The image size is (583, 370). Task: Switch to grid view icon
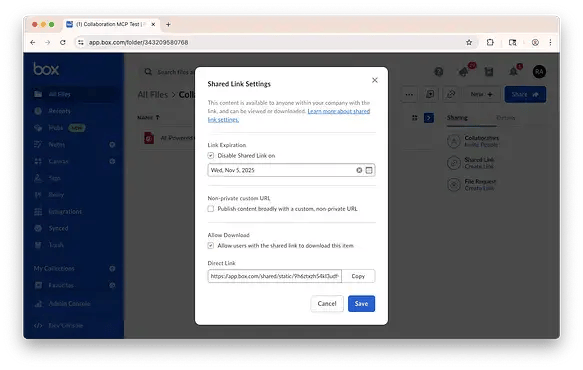point(415,118)
